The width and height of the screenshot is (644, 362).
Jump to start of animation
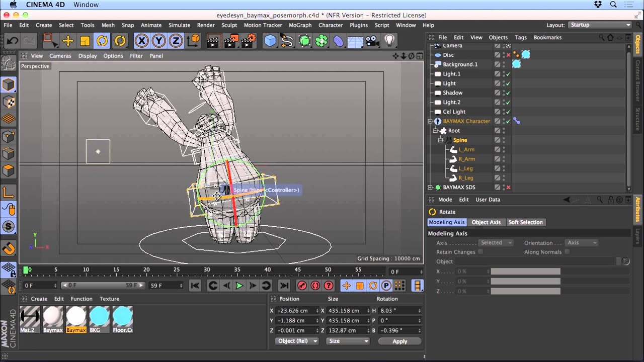click(195, 286)
